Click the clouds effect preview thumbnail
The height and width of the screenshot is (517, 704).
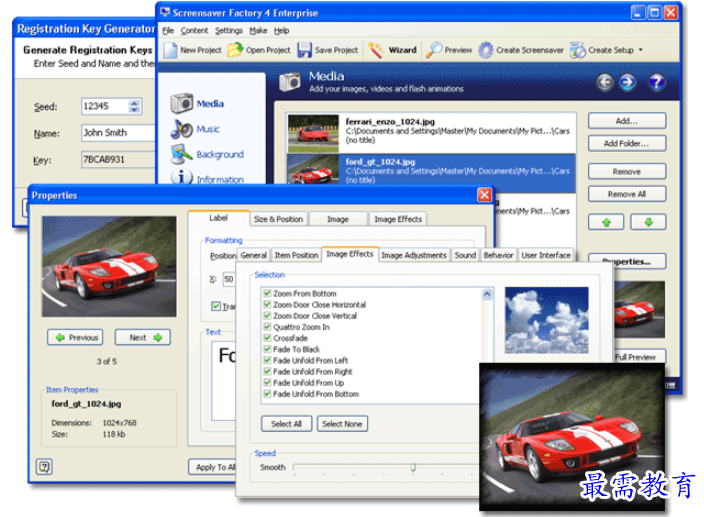coord(546,320)
